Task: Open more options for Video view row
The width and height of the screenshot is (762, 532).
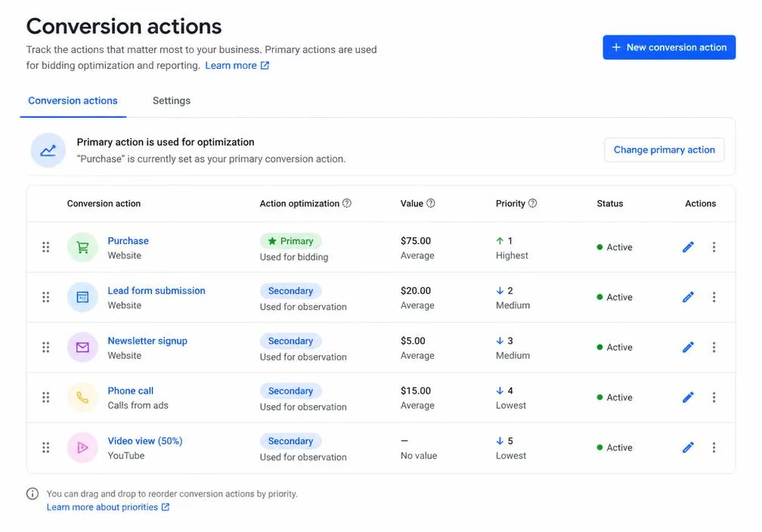Action: click(x=714, y=447)
